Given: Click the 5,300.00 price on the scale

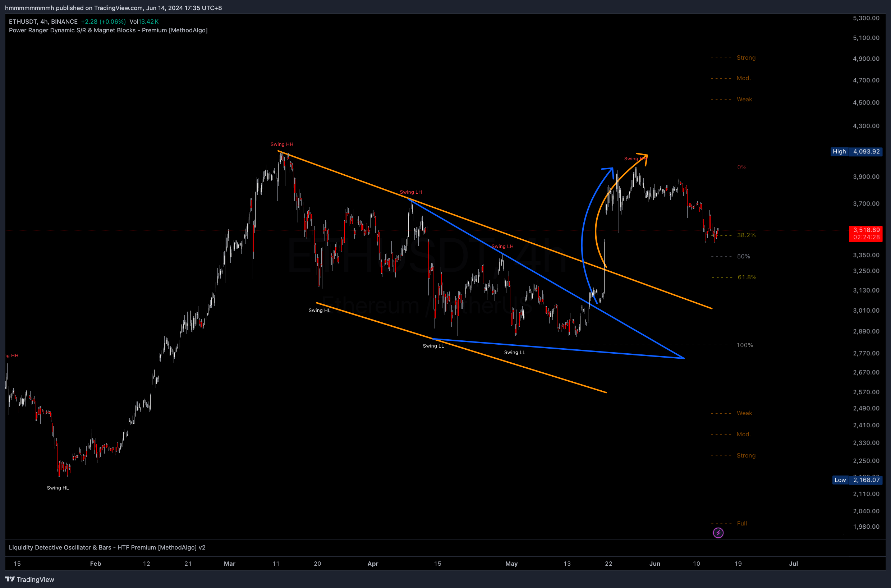Looking at the screenshot, I should tap(865, 18).
